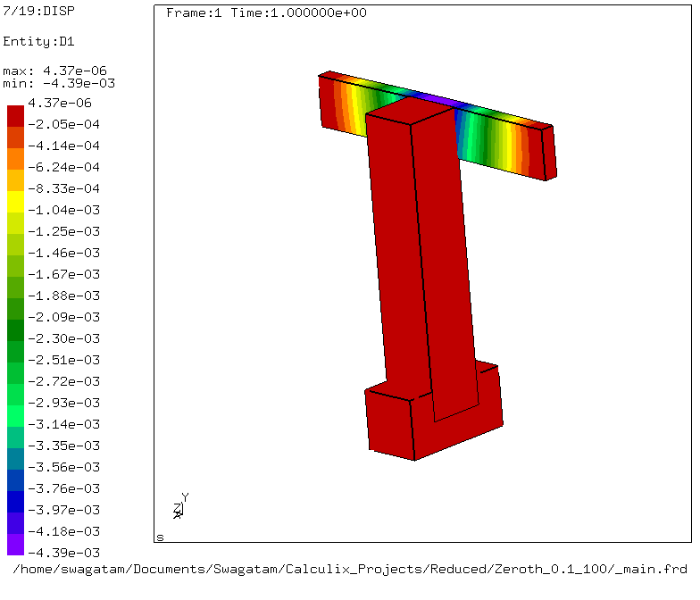The height and width of the screenshot is (600, 700).
Task: Click the legend value -1.88e-03
Action: [64, 296]
